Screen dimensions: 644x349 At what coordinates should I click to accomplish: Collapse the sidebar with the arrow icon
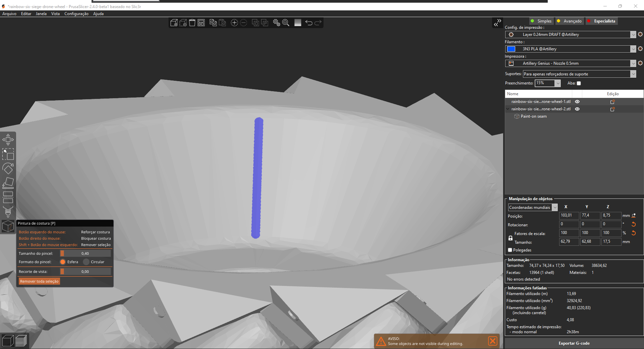[x=497, y=23]
